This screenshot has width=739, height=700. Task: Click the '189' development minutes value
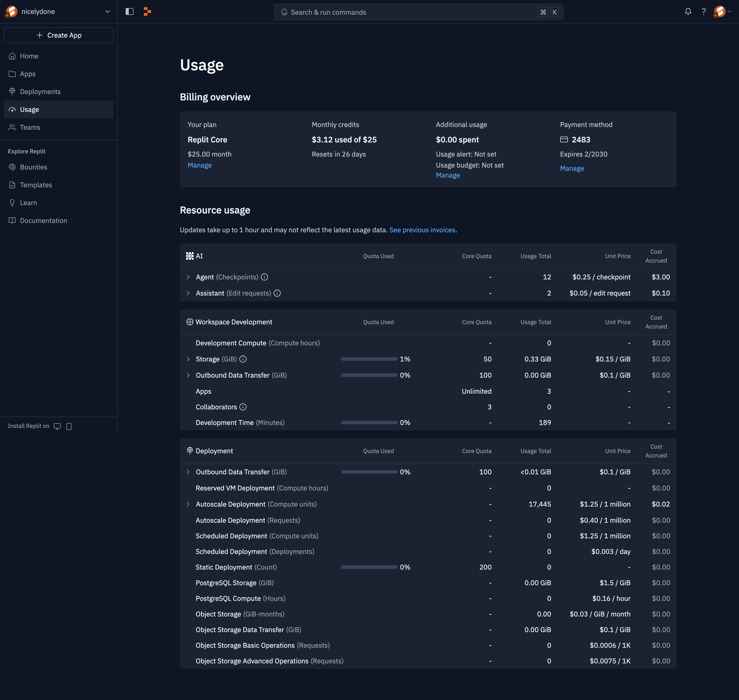pos(544,423)
